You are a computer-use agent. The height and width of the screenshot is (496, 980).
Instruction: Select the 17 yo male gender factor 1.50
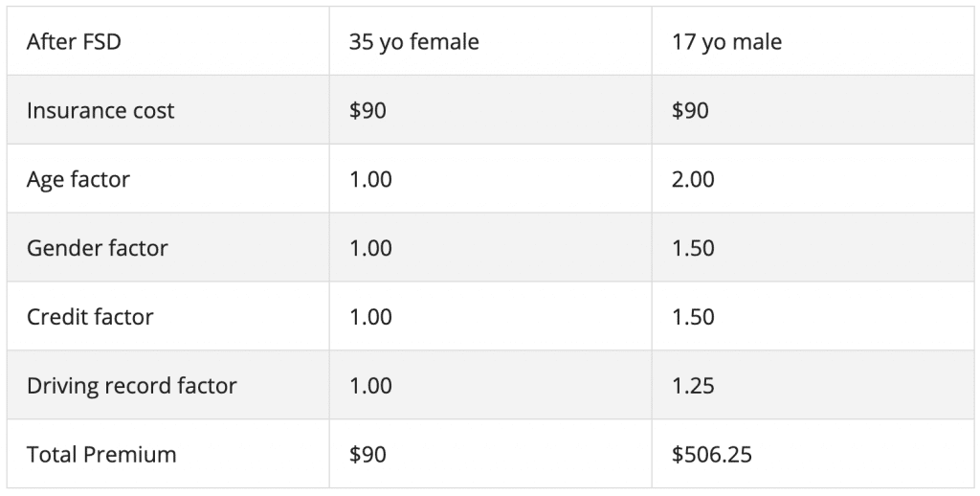[x=693, y=249]
